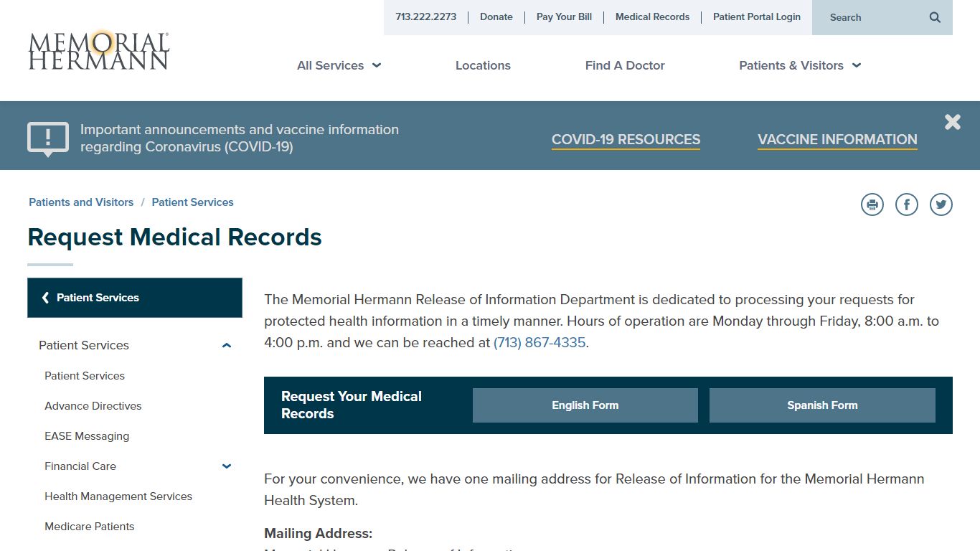Open the English Form button
The height and width of the screenshot is (551, 980).
585,405
